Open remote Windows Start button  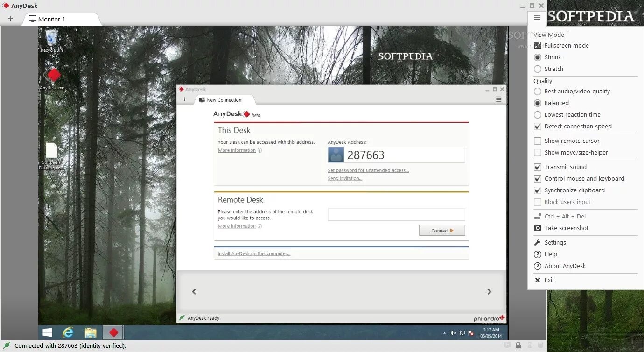47,332
